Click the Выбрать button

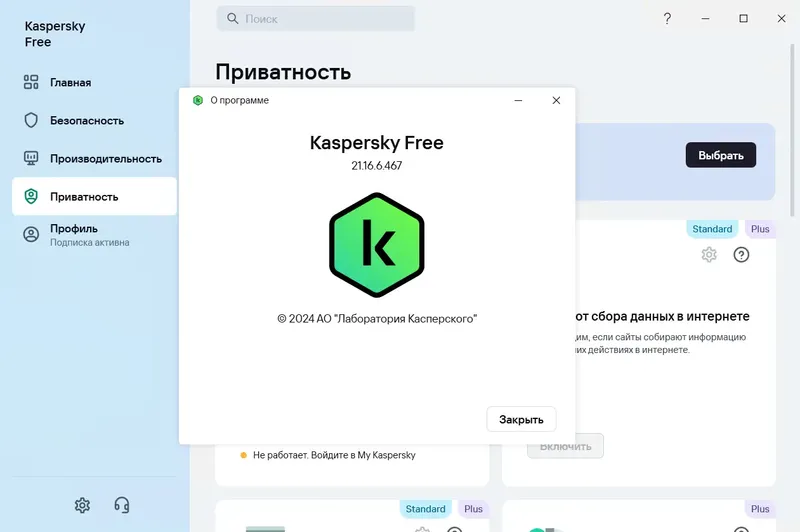point(720,155)
